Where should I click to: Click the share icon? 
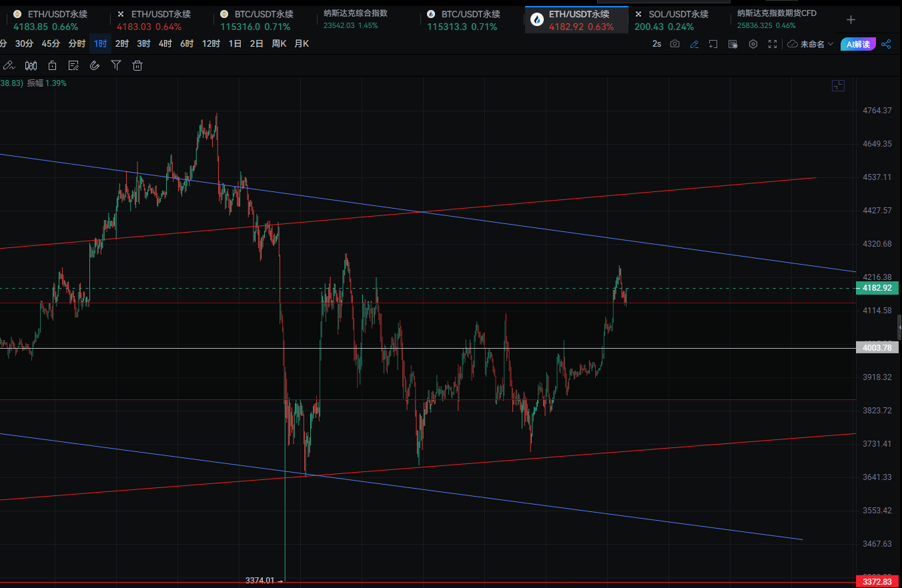pyautogui.click(x=886, y=44)
